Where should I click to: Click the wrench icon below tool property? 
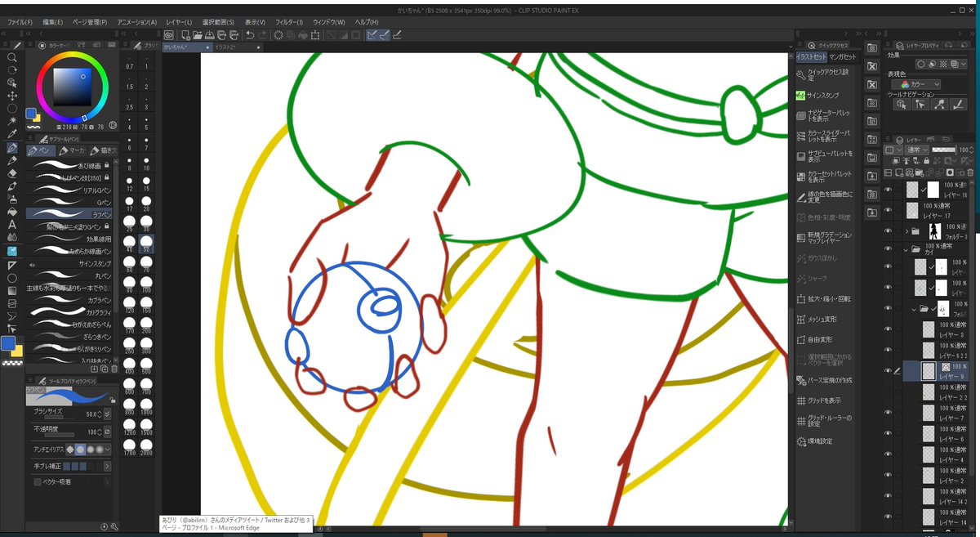point(114,527)
